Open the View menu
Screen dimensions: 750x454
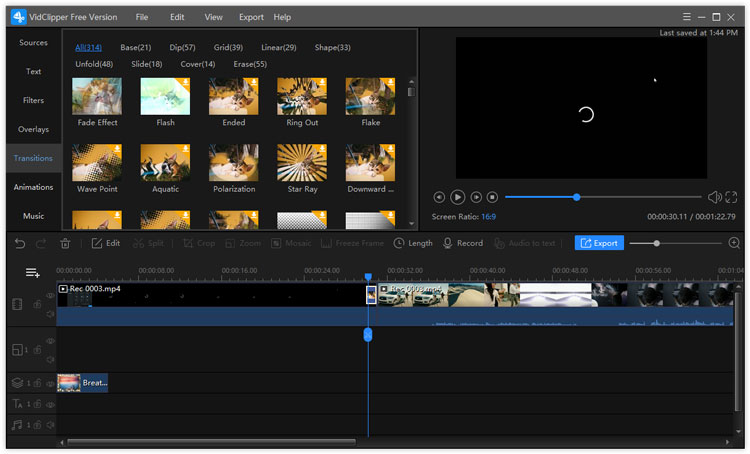tap(213, 17)
